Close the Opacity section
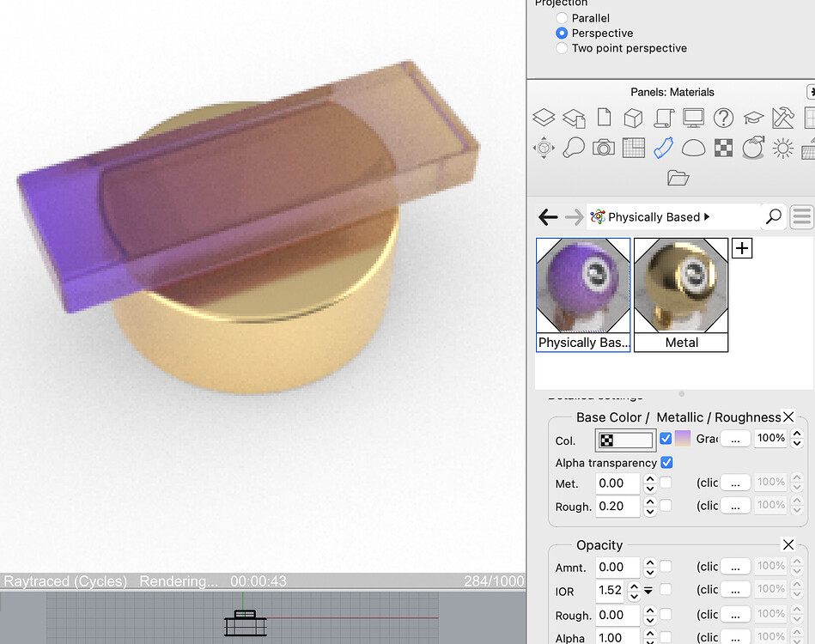 tap(788, 544)
